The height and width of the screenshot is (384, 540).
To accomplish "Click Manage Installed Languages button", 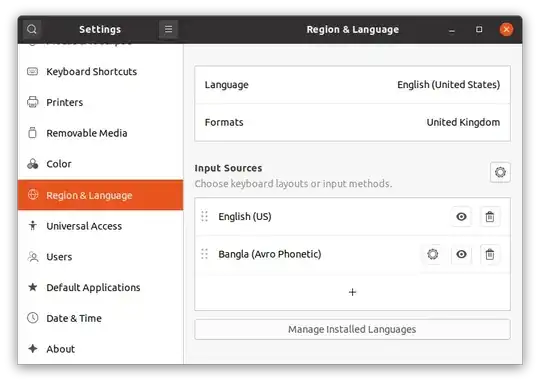I will [352, 330].
